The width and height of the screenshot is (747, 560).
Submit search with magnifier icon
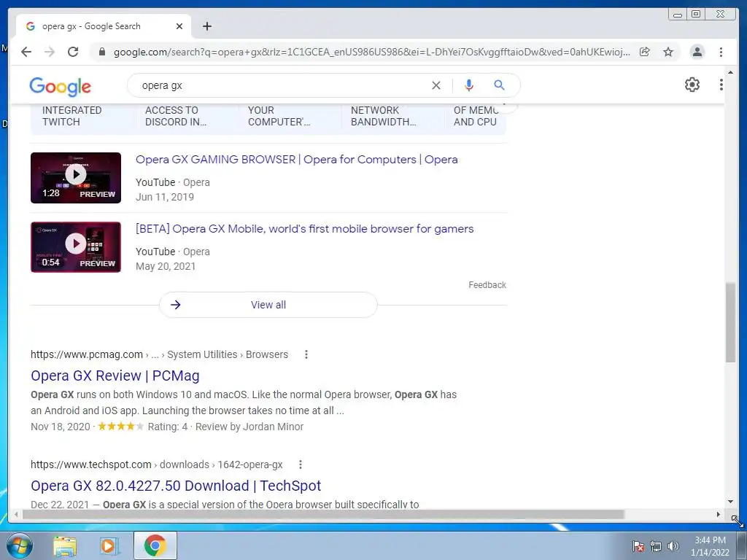(x=499, y=85)
